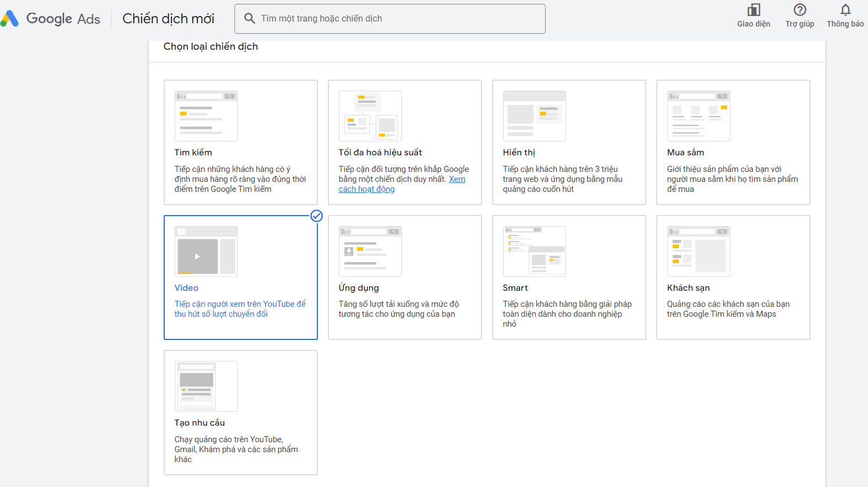Choose the 'Smart' campaign title

515,288
